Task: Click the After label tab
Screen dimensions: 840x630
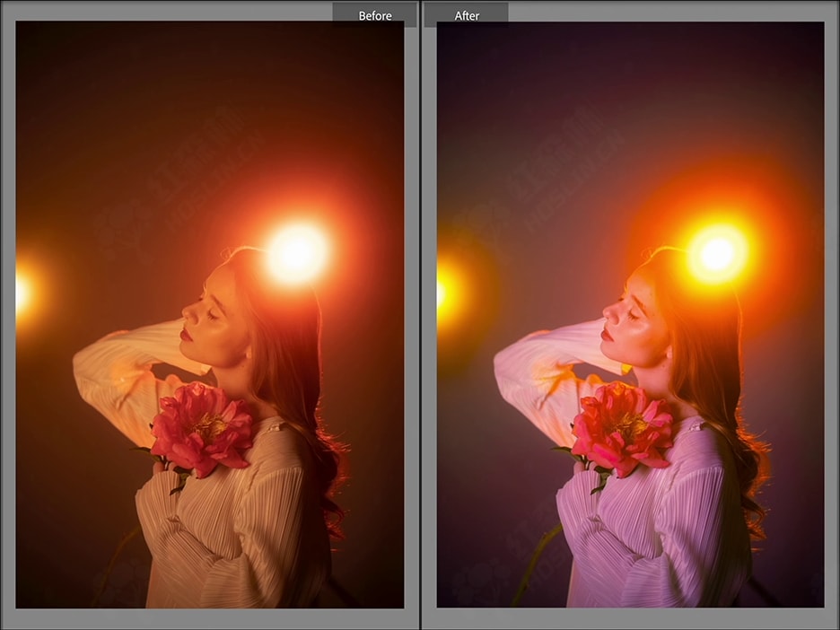Action: (466, 15)
